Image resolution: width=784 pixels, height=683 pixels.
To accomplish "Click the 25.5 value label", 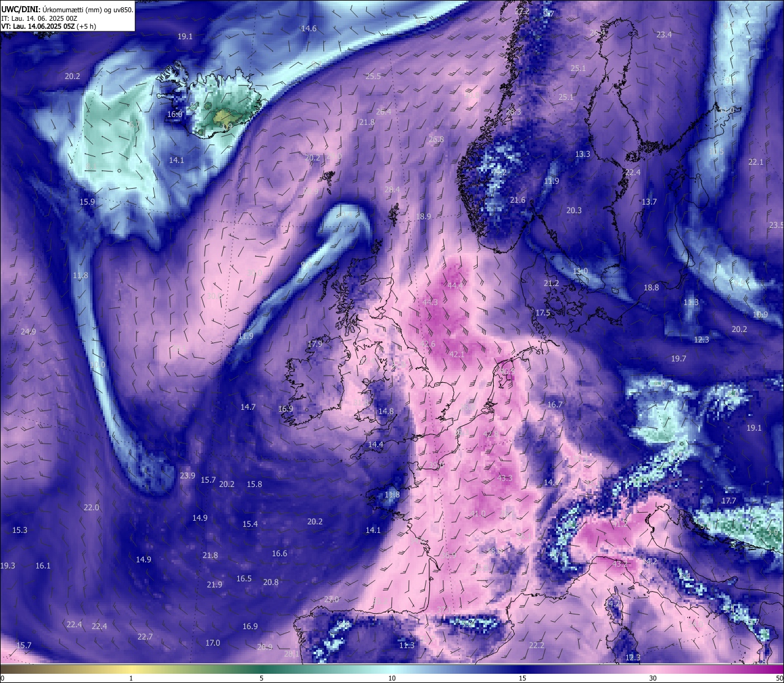I will (x=373, y=76).
